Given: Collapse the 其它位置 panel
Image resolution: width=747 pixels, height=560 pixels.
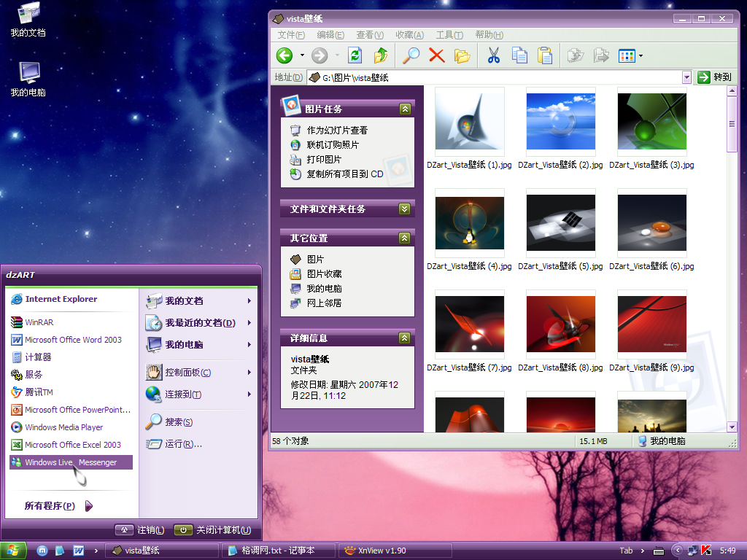Looking at the screenshot, I should [x=404, y=238].
